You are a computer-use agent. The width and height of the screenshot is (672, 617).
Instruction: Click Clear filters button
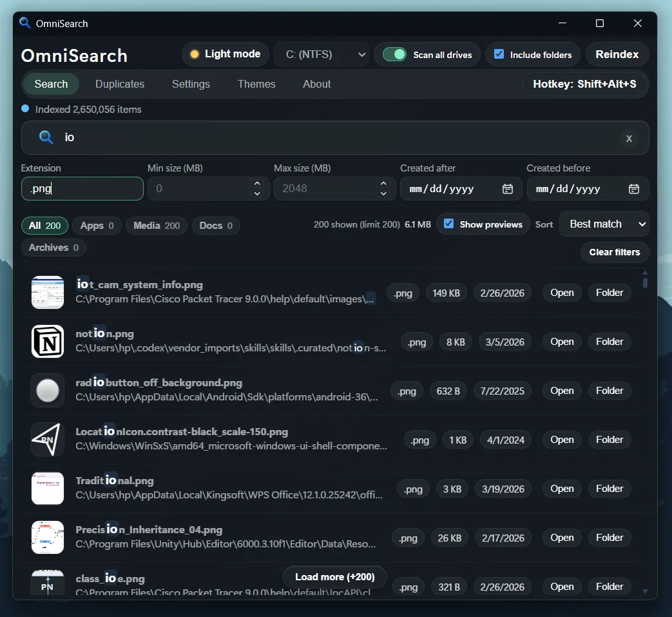click(x=615, y=252)
